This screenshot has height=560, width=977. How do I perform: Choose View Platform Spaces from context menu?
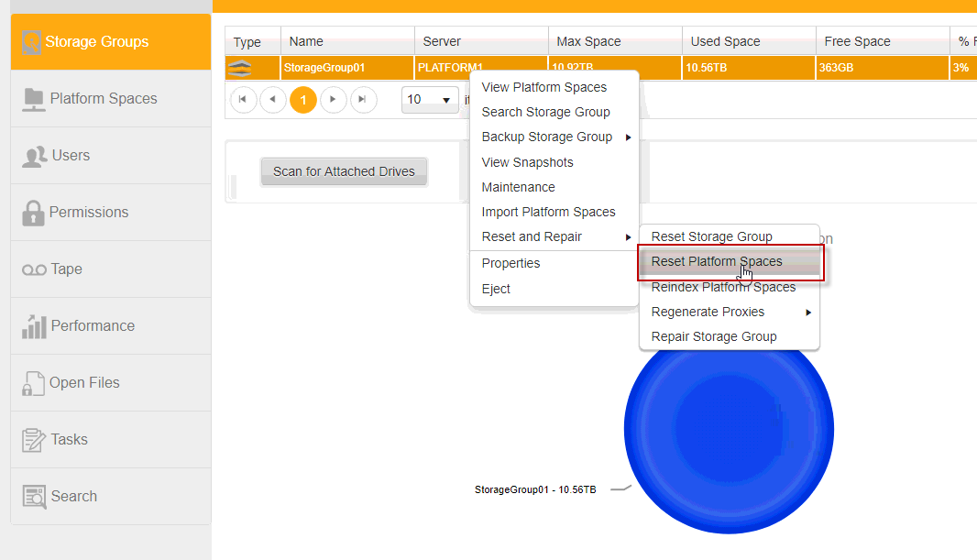click(x=544, y=87)
